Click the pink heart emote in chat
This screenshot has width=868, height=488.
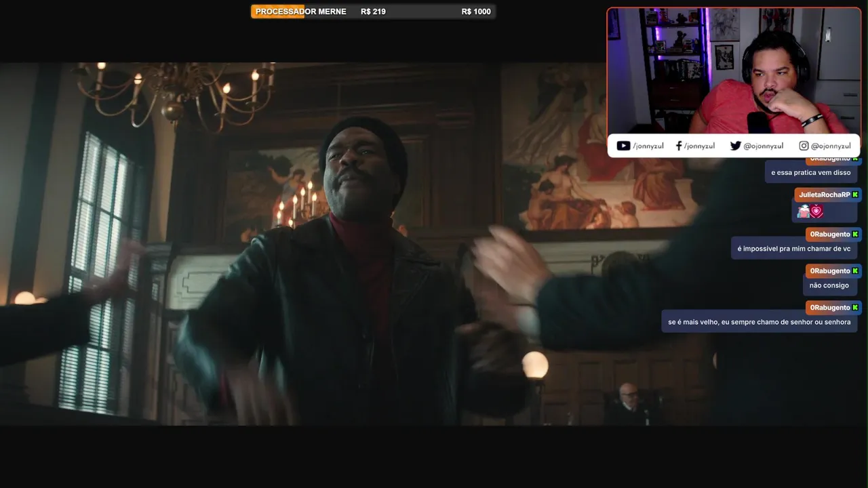pos(816,211)
